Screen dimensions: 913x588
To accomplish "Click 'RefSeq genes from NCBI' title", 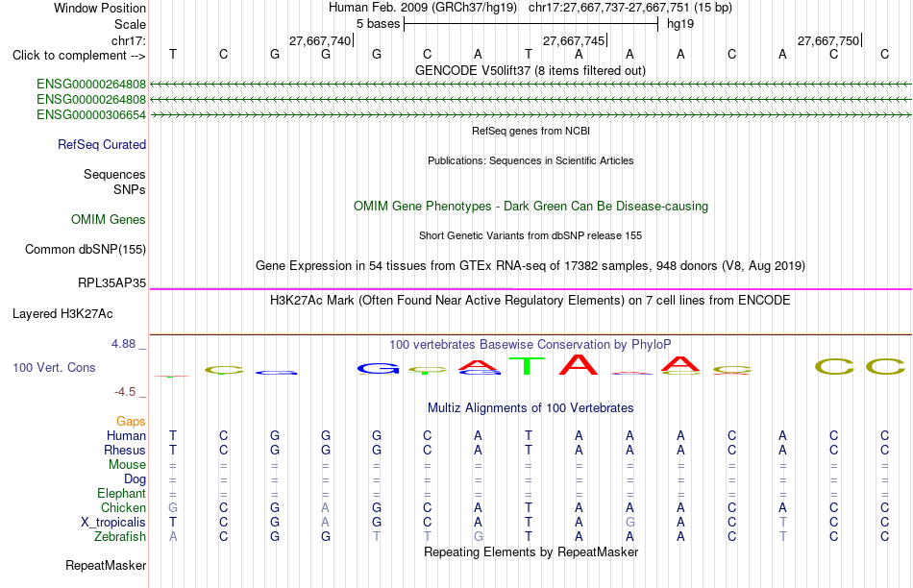I will point(531,131).
